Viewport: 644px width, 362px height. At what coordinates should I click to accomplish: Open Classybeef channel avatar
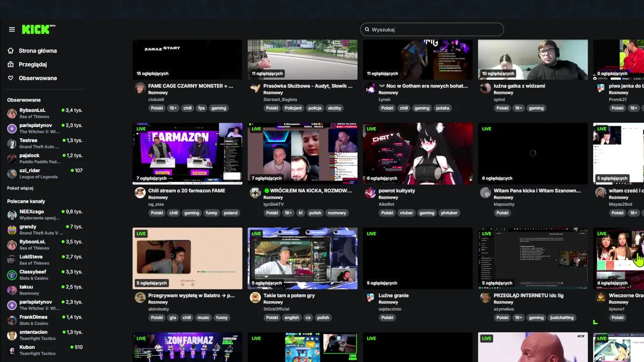click(x=12, y=275)
